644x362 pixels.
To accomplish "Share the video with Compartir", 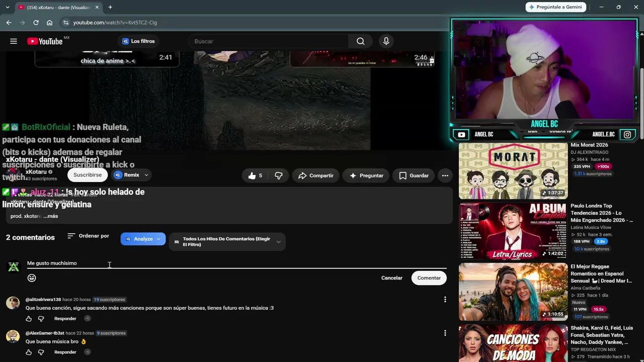I will (x=315, y=175).
